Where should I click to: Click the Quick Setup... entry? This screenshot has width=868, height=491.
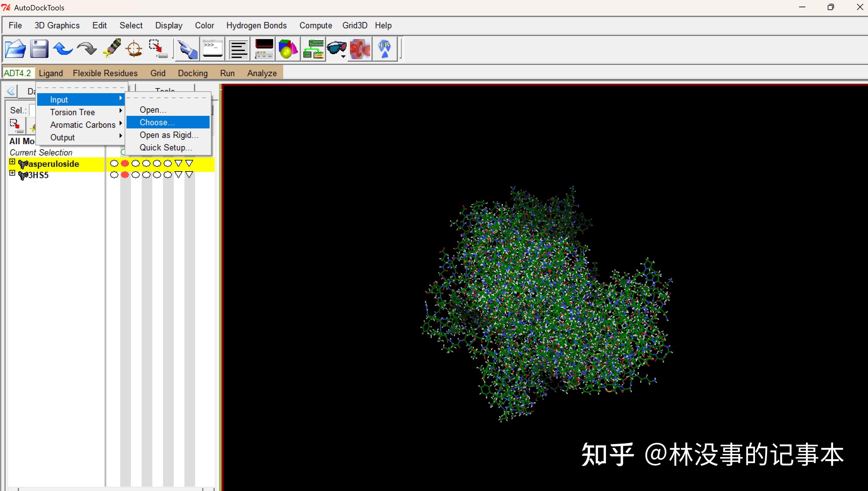166,148
